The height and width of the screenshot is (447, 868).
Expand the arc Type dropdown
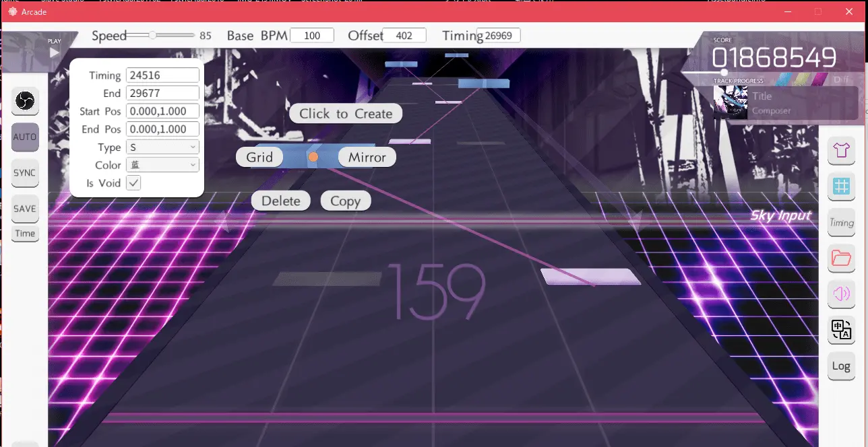[x=162, y=147]
